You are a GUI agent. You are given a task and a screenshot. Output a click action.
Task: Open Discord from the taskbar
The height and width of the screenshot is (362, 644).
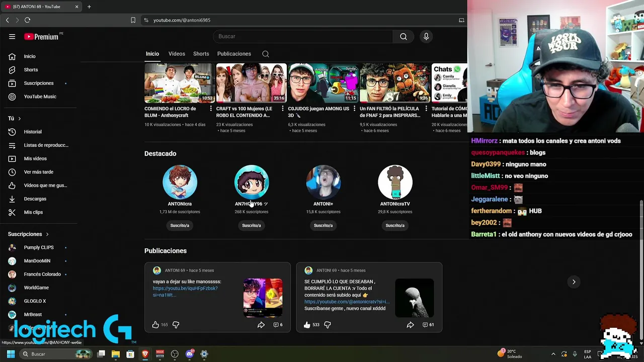coord(190,354)
